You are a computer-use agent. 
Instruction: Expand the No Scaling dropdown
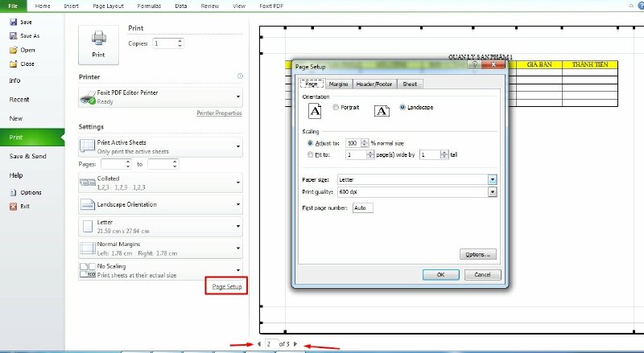pyautogui.click(x=238, y=270)
